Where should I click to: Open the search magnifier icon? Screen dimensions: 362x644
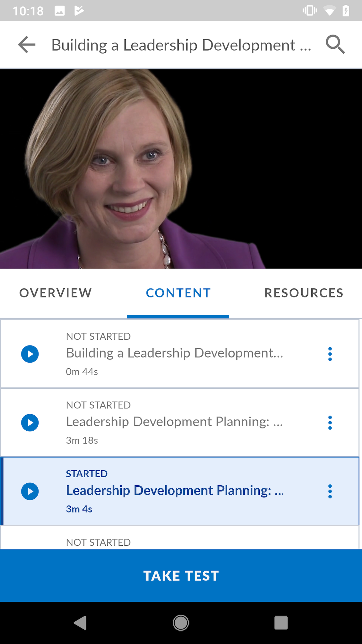[335, 44]
